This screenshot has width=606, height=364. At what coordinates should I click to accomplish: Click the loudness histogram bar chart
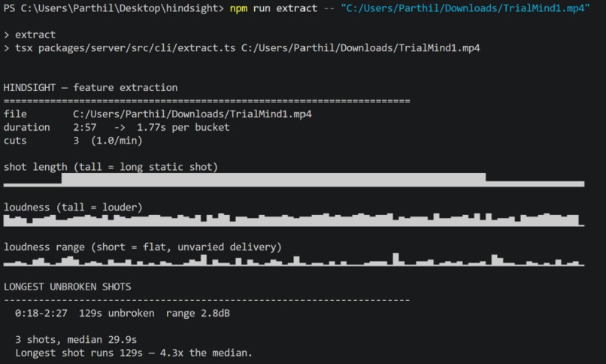pyautogui.click(x=294, y=220)
